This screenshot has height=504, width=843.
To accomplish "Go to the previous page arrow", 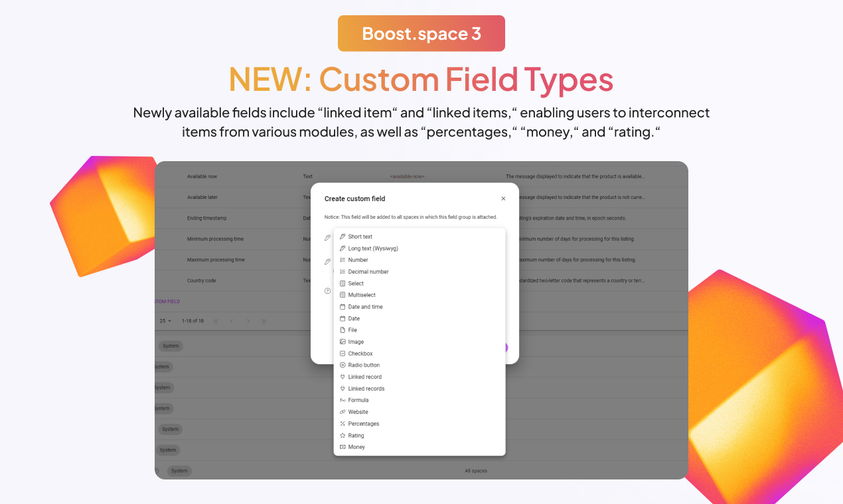I will click(x=232, y=321).
